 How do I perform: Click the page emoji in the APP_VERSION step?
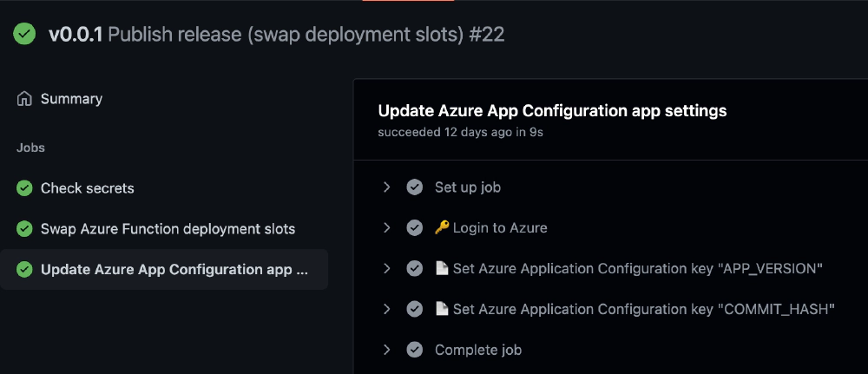coord(442,268)
